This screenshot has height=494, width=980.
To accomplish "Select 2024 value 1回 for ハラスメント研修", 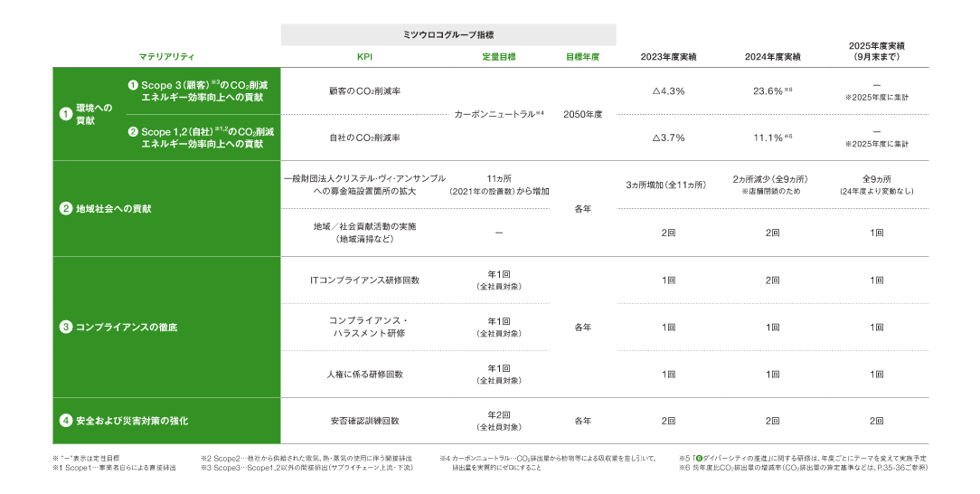I will coord(772,327).
